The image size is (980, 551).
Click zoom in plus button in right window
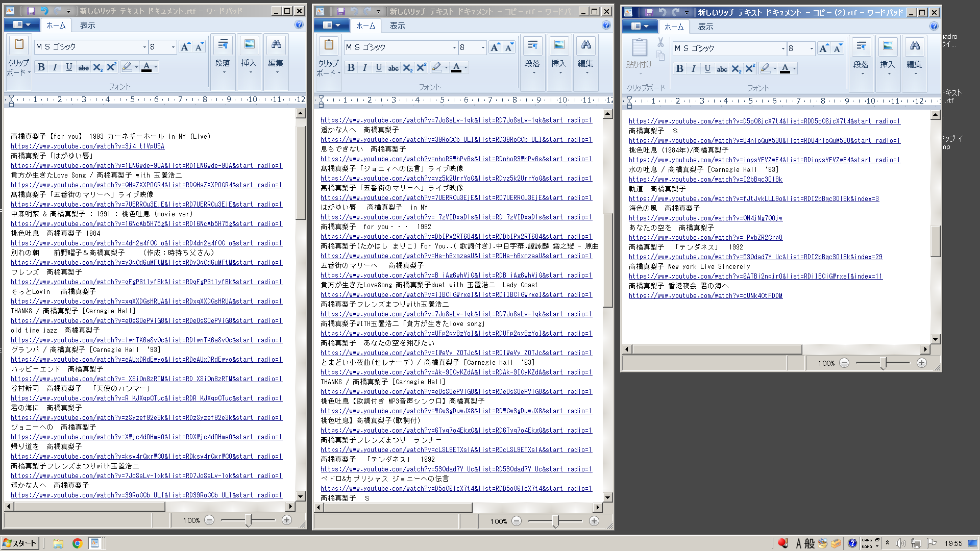(x=921, y=363)
